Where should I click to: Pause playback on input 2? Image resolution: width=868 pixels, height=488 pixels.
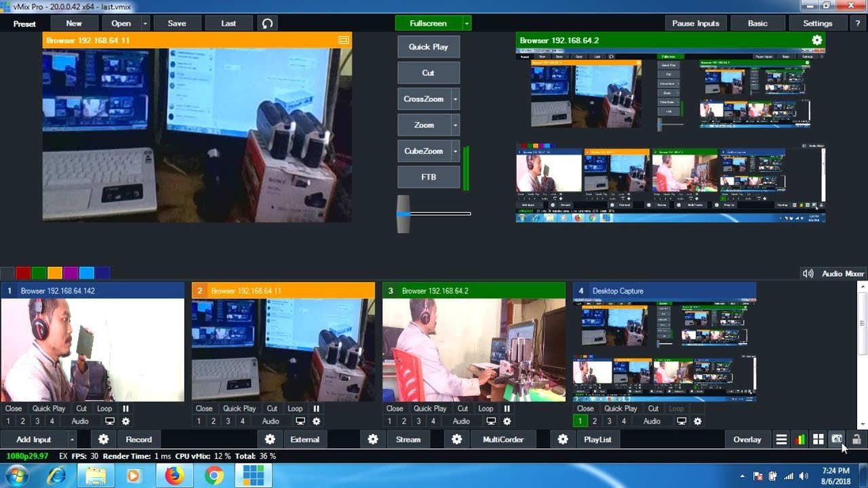(x=316, y=409)
